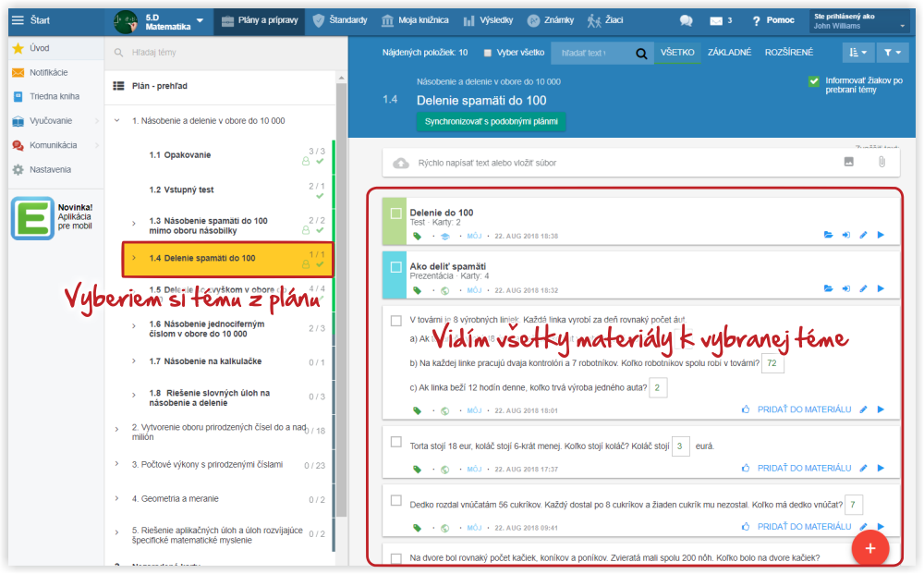
Task: Open the Novinka mobile app icon
Action: 32,218
